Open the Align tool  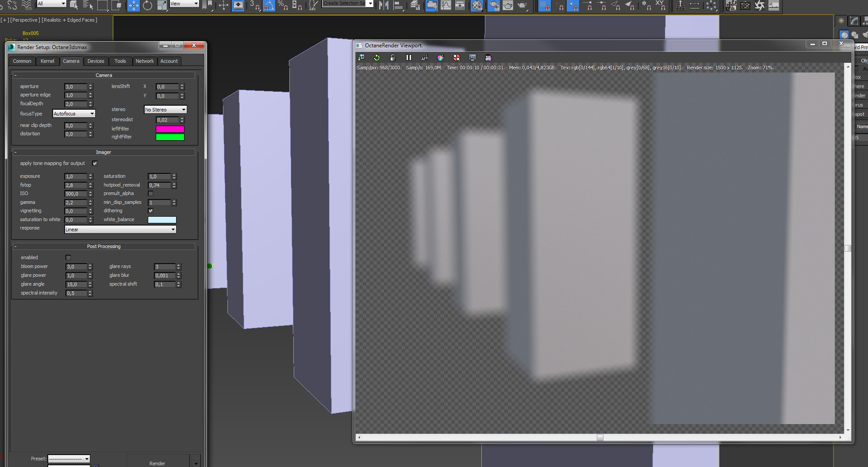click(398, 5)
